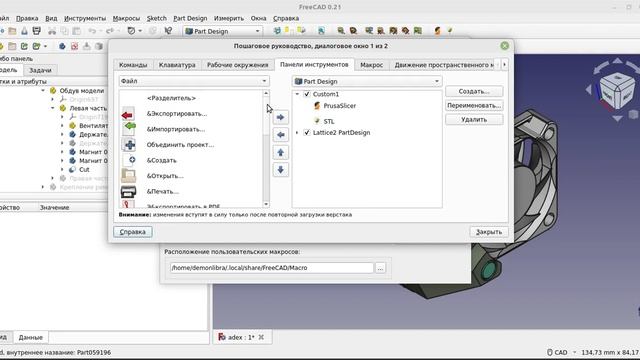
Task: Switch to the Макрос tab
Action: tap(371, 65)
